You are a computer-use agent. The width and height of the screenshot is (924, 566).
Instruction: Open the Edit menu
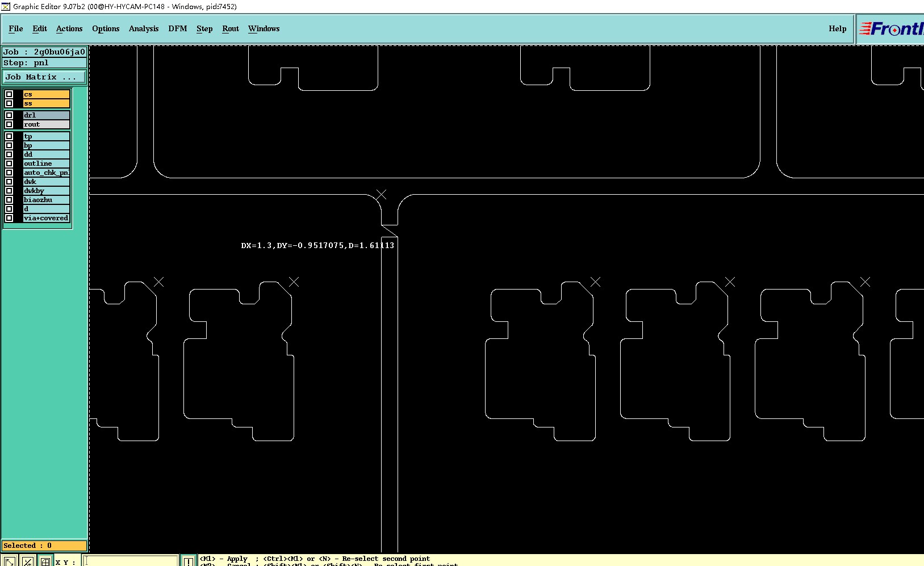coord(40,28)
